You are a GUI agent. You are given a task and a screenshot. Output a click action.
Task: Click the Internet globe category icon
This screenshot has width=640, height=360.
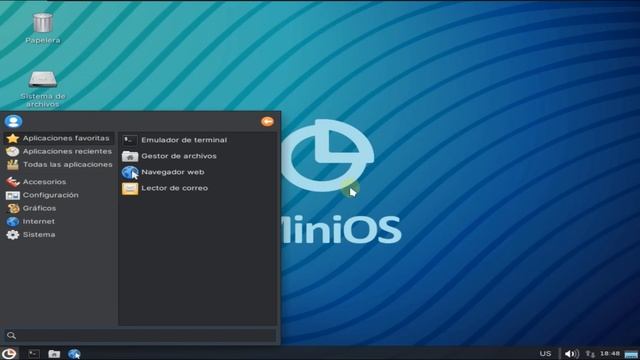click(x=13, y=221)
